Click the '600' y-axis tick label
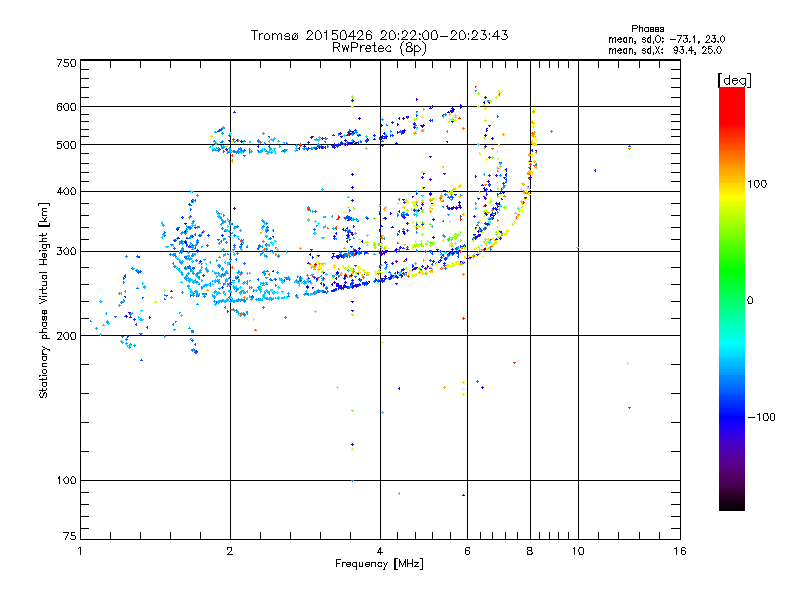The width and height of the screenshot is (800, 600). [67, 107]
